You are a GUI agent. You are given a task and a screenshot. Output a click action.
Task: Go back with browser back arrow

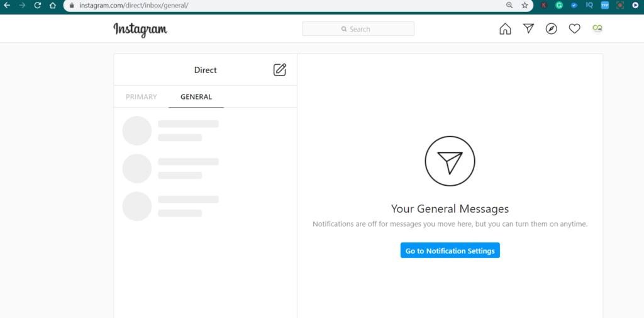[x=7, y=5]
